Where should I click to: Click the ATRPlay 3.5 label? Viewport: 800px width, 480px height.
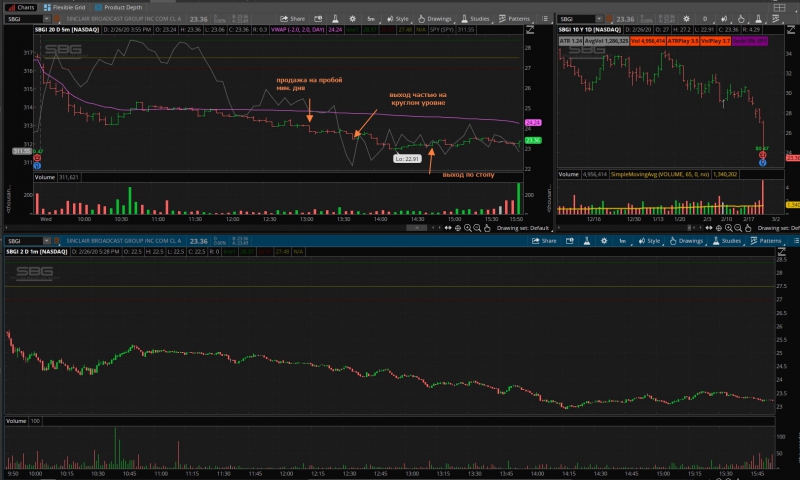click(683, 41)
